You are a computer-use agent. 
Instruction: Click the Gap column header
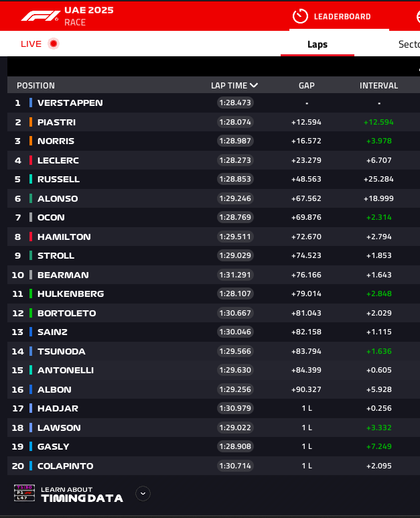307,86
